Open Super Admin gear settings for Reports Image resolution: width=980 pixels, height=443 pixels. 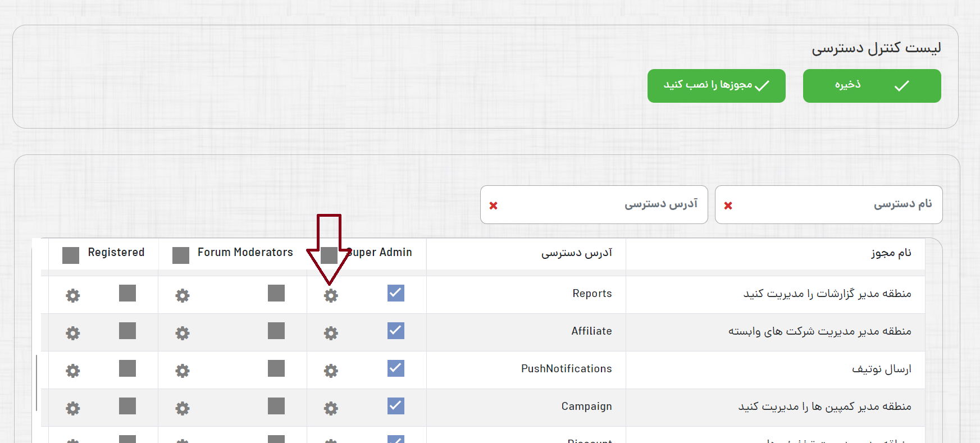click(x=331, y=295)
